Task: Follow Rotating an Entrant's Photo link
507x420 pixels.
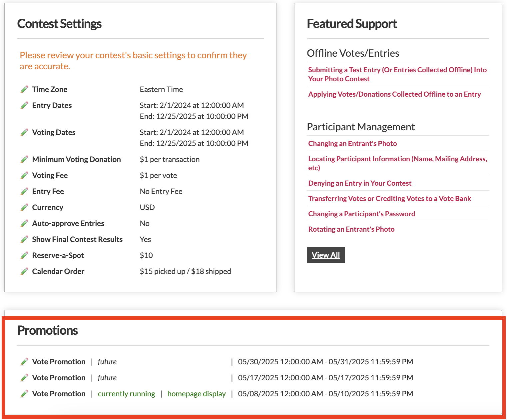Action: pyautogui.click(x=351, y=229)
